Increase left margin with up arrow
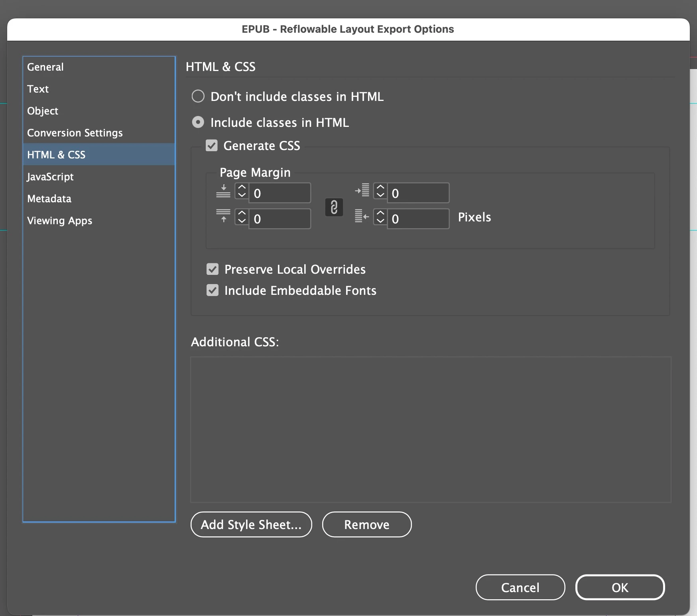Screen dimensions: 697x616 tap(380, 187)
